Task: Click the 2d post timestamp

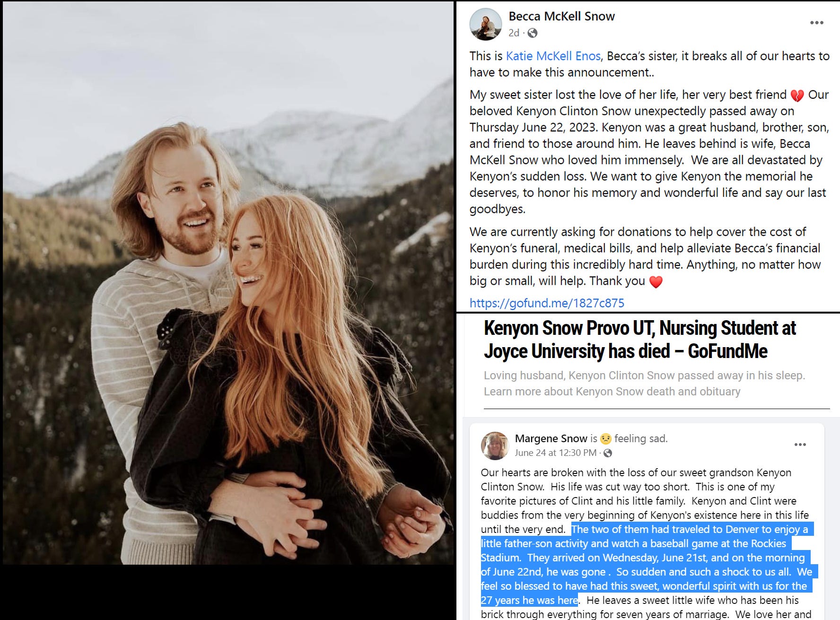Action: point(514,33)
